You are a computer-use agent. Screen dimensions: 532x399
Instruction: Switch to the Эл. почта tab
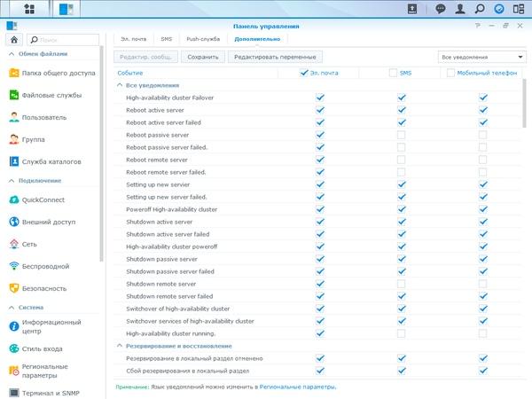coord(133,39)
